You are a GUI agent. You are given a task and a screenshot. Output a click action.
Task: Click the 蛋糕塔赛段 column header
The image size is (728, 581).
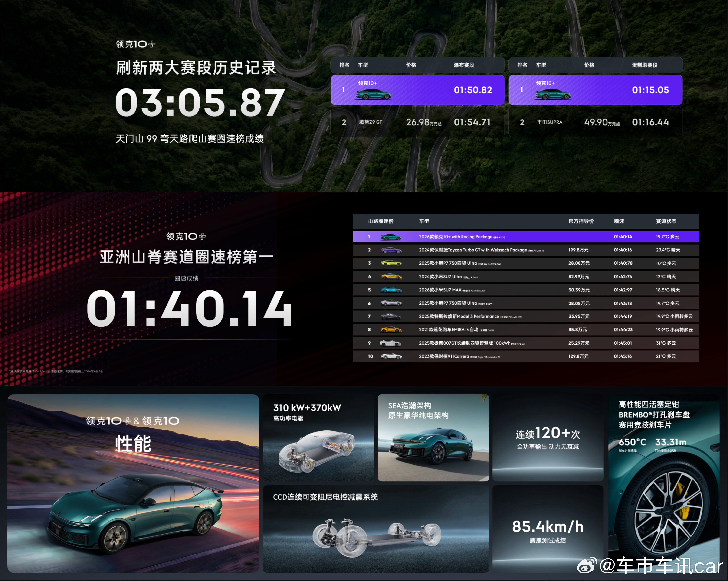pos(645,65)
